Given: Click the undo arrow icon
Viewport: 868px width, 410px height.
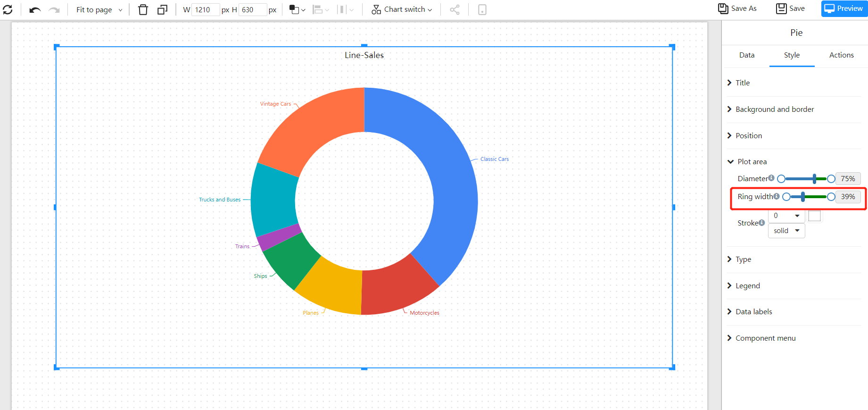Looking at the screenshot, I should point(35,10).
